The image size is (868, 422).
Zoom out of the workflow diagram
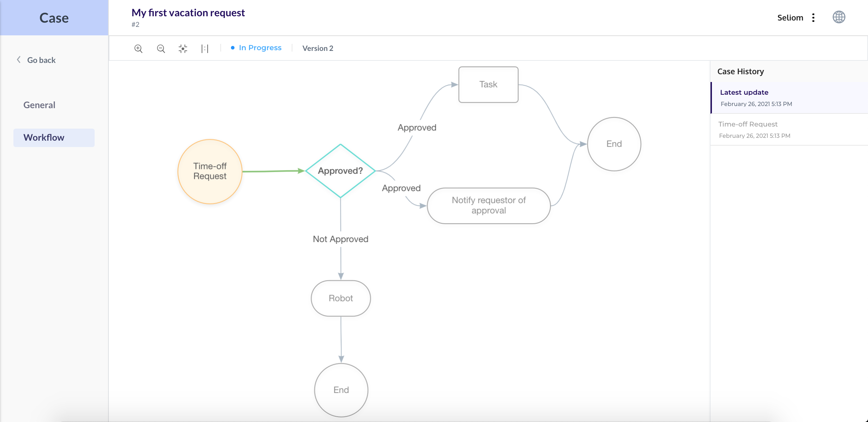click(x=161, y=48)
